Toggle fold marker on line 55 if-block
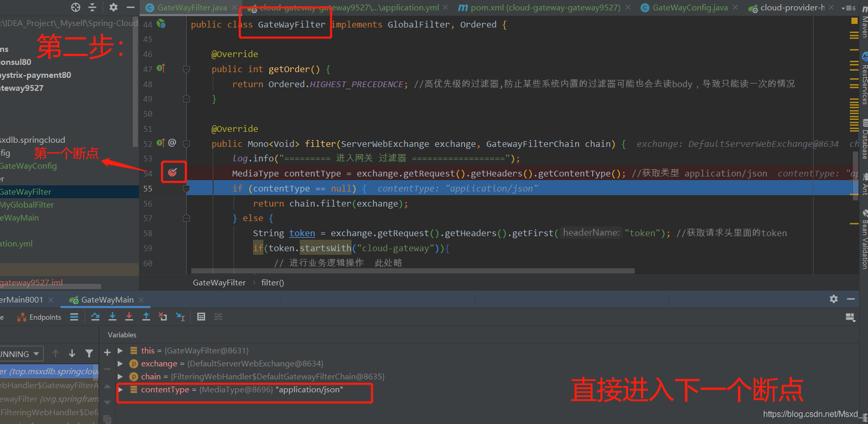The height and width of the screenshot is (424, 868). 187,189
